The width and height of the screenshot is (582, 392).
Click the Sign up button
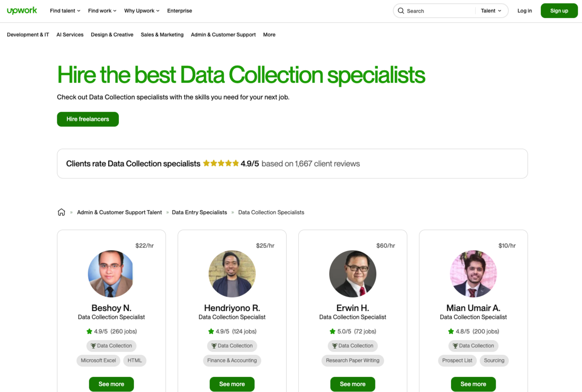[559, 10]
